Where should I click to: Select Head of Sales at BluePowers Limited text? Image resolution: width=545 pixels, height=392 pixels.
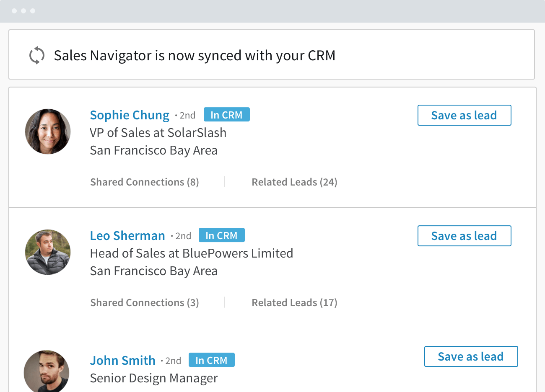[192, 253]
